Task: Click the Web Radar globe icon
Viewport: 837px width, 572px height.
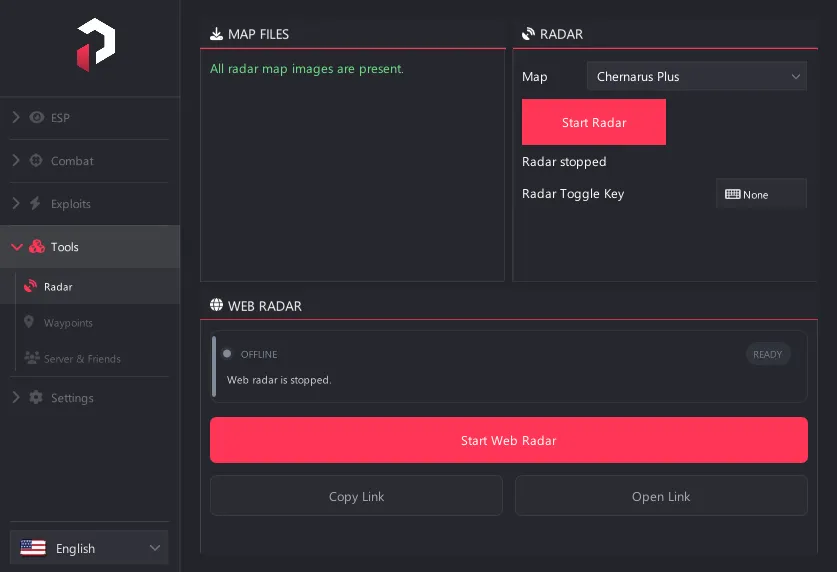Action: tap(216, 305)
